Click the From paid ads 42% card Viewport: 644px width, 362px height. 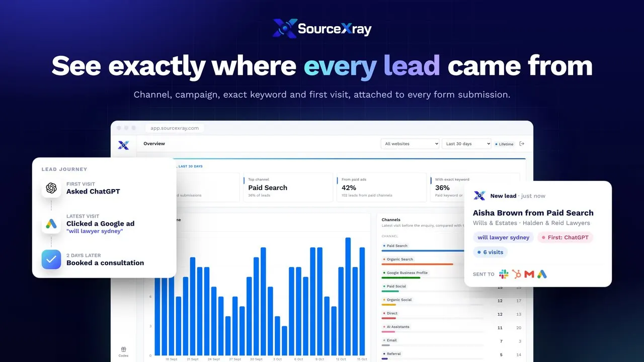380,188
